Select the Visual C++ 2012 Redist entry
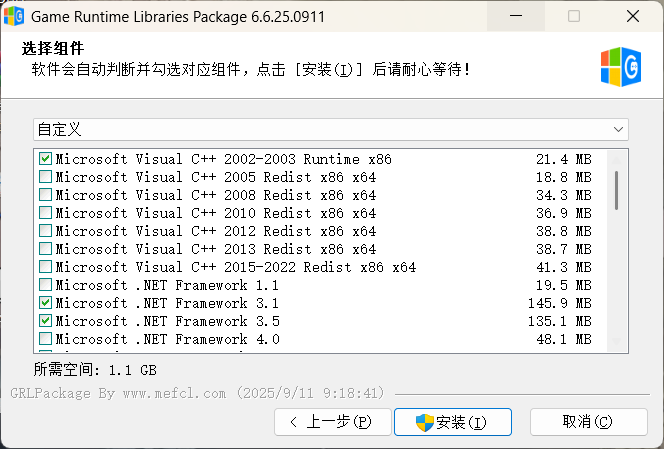The width and height of the screenshot is (664, 449). (215, 231)
